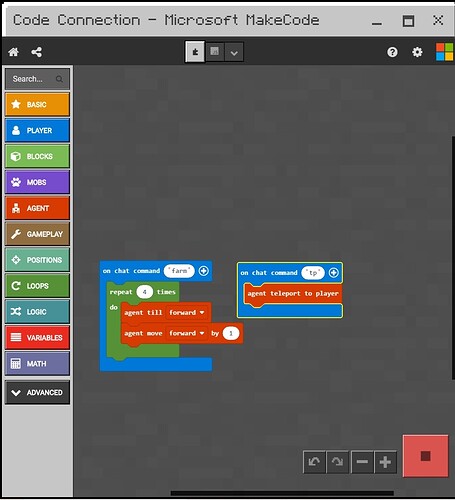Open direction dropdown in agent till block
Screen dimensions: 455x500
(x=187, y=313)
